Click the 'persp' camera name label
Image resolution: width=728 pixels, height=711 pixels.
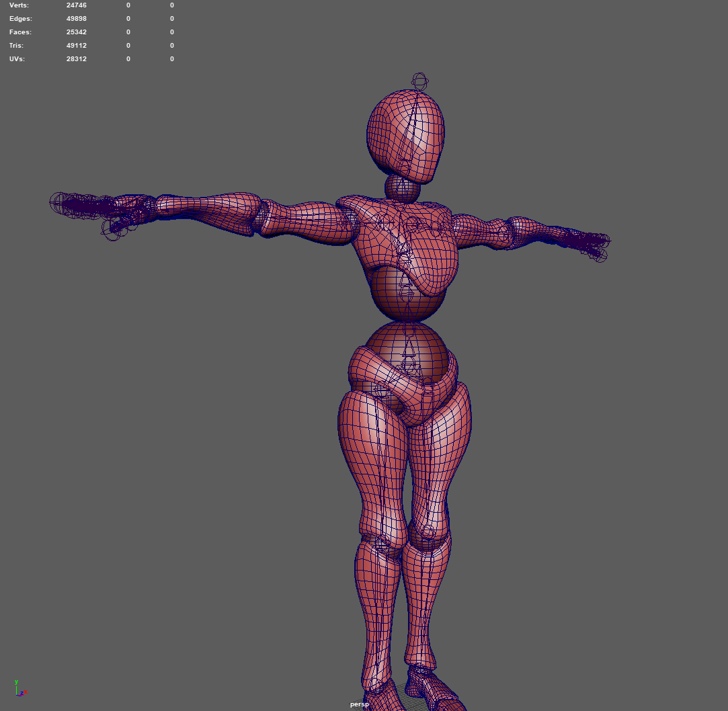tap(360, 704)
